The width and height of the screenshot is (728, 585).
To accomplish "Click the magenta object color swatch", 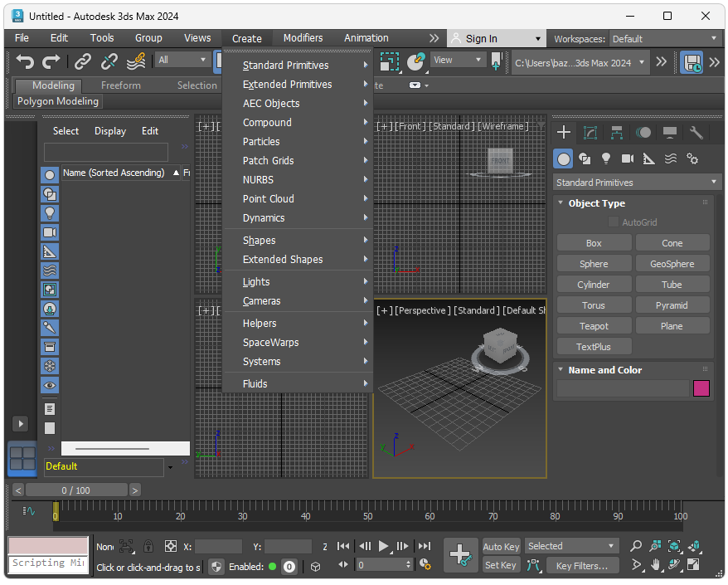I will 701,388.
